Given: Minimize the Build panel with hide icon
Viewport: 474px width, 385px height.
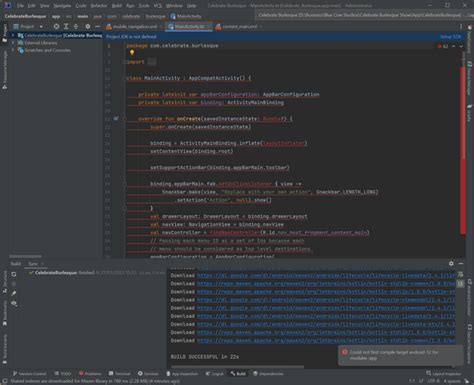Looking at the screenshot, I should coord(461,264).
